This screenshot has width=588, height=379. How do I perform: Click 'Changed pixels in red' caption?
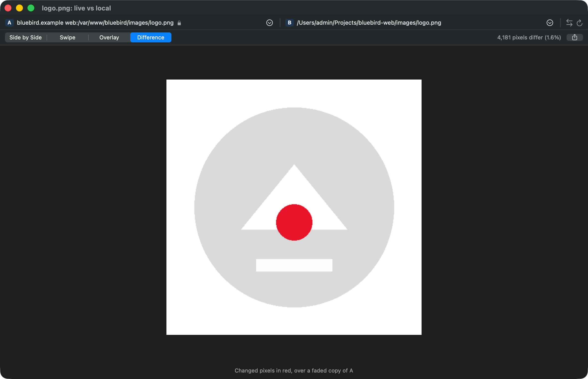point(294,371)
